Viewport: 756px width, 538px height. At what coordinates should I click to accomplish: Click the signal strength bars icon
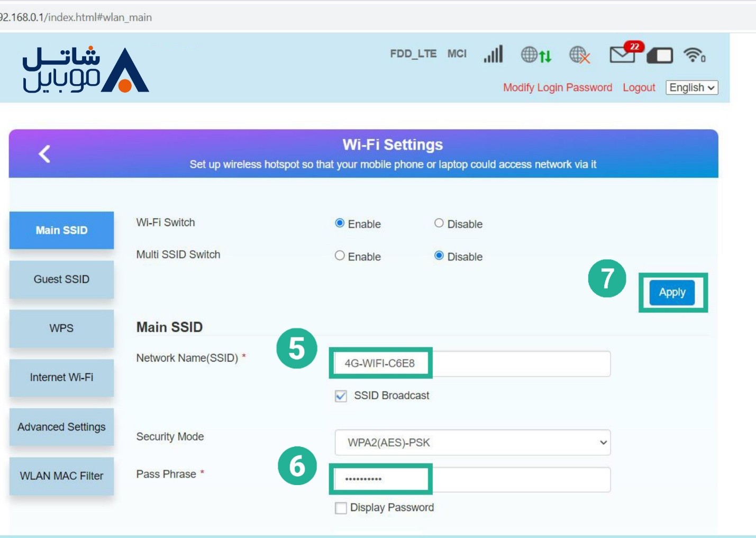coord(493,54)
